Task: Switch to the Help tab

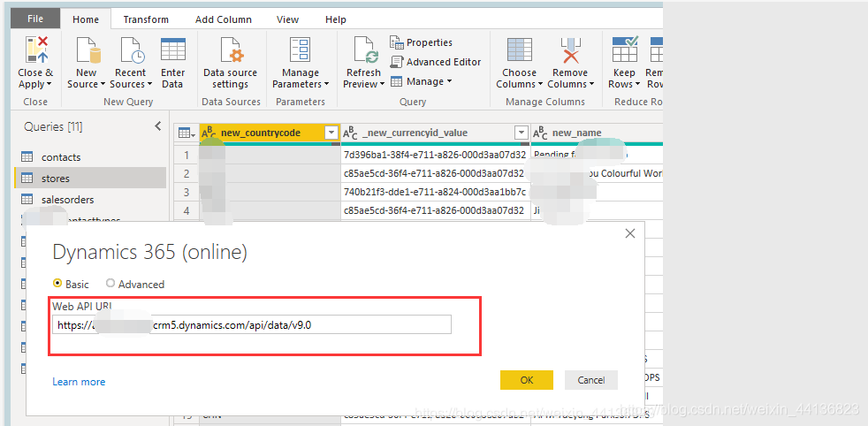Action: (x=336, y=19)
